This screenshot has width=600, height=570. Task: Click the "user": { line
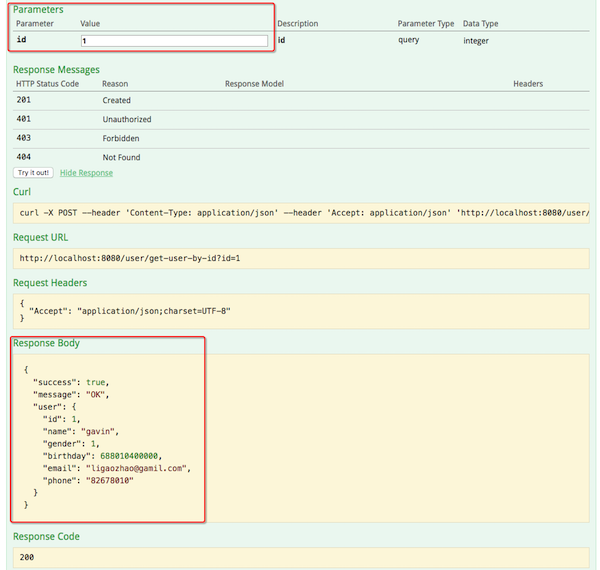[55, 407]
